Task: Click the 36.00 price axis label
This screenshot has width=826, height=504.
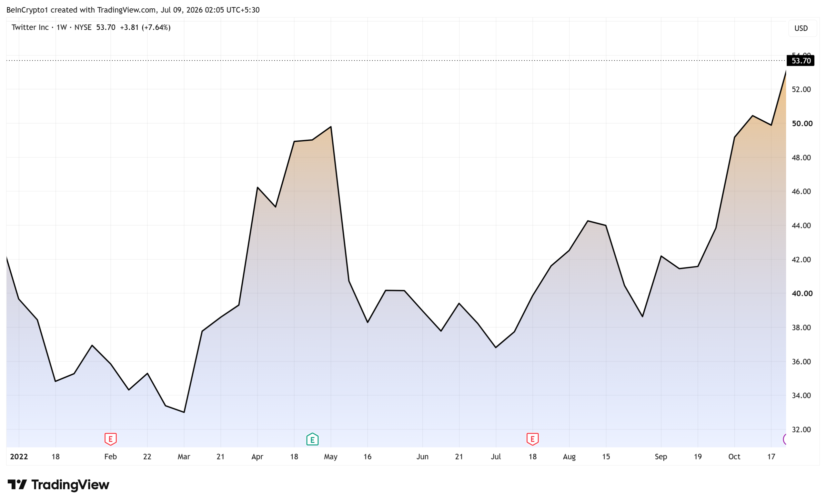Action: (801, 361)
